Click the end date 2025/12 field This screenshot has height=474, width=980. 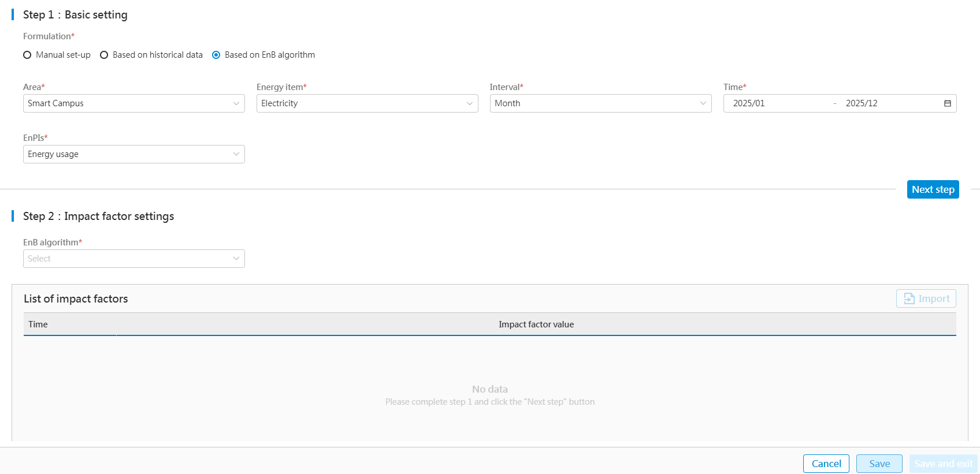(862, 103)
